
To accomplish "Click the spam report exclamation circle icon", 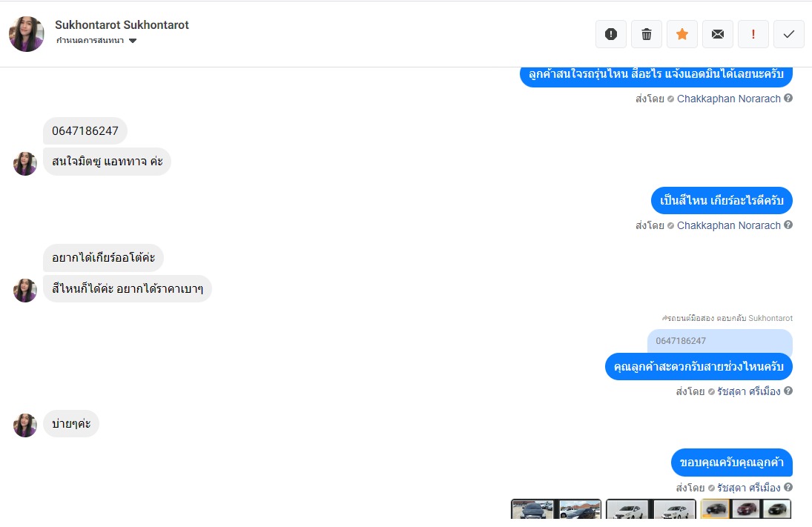I will tap(611, 34).
